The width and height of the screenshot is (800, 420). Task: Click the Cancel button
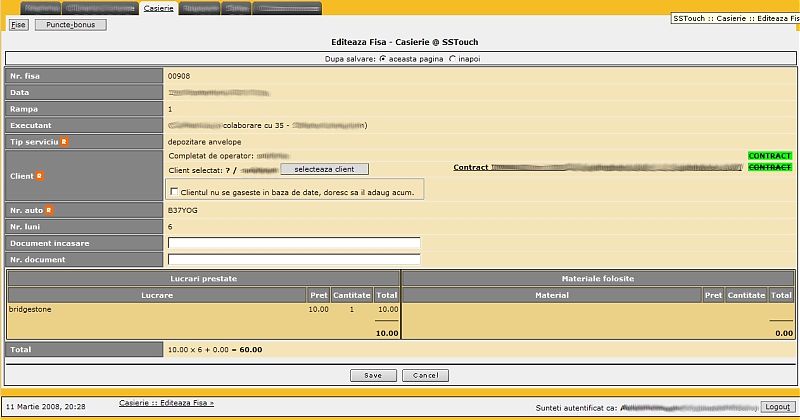pyautogui.click(x=426, y=375)
